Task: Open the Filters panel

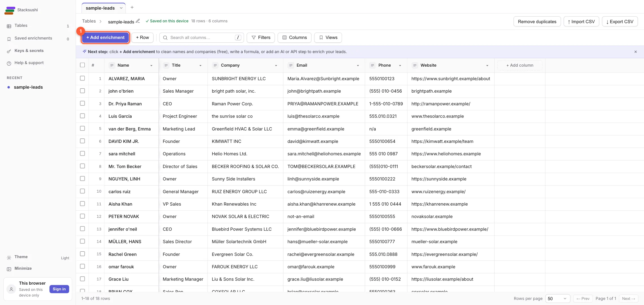Action: pyautogui.click(x=261, y=38)
